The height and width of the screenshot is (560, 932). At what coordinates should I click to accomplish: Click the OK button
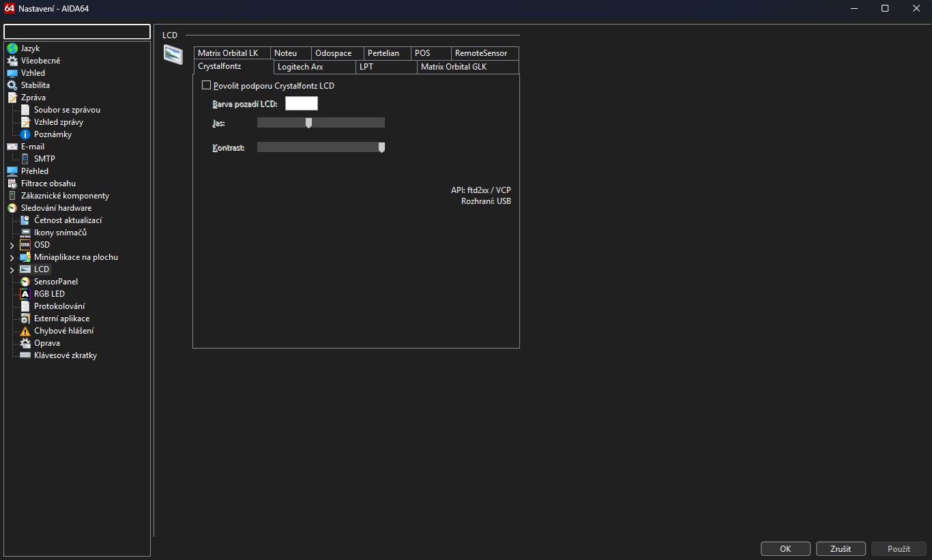[x=785, y=548]
